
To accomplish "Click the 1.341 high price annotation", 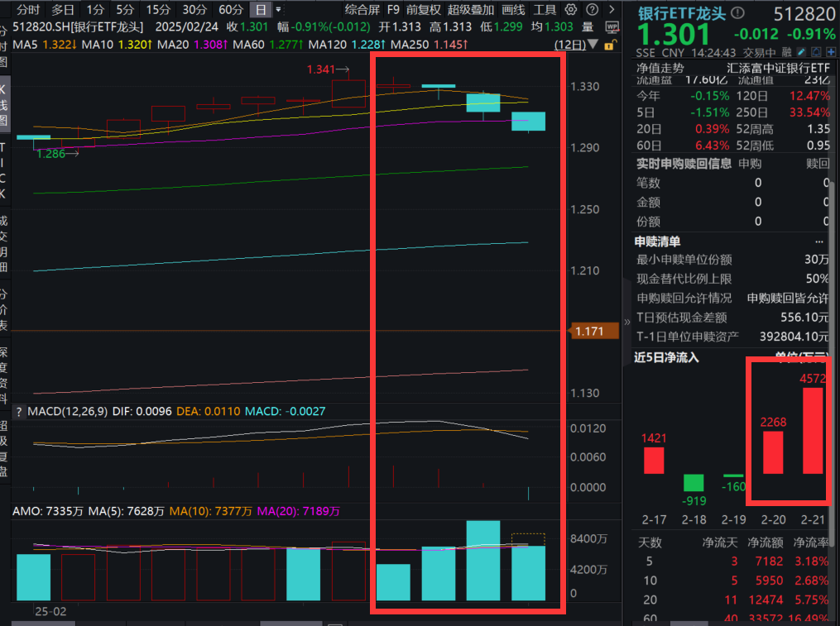I will (328, 69).
